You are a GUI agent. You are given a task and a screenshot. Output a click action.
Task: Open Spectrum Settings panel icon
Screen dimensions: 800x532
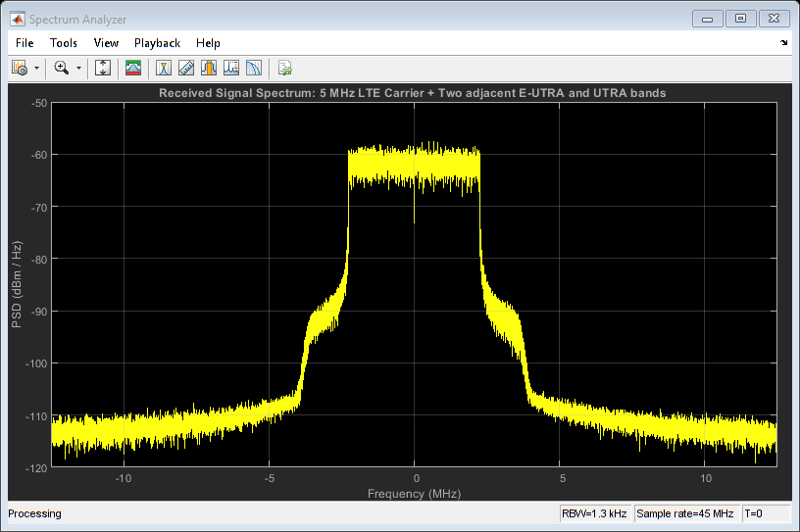point(132,68)
